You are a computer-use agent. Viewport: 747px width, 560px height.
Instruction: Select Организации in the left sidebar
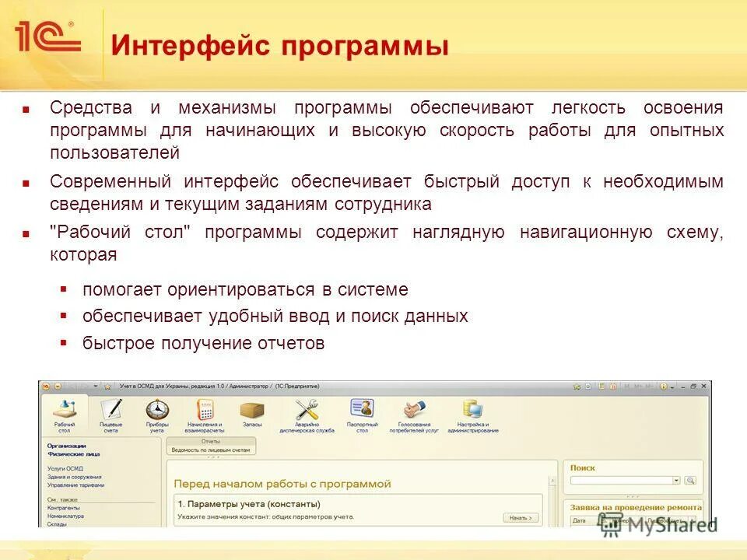pyautogui.click(x=67, y=446)
